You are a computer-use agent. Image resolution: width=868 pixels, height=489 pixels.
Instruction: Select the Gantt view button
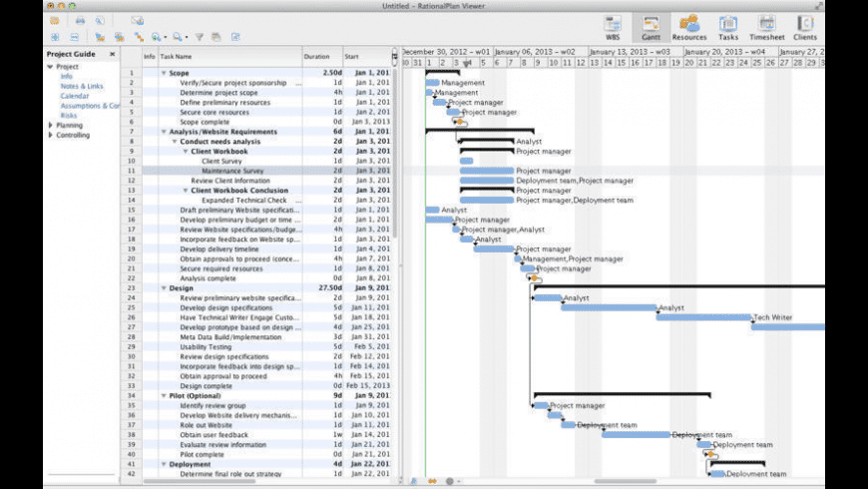pyautogui.click(x=651, y=26)
